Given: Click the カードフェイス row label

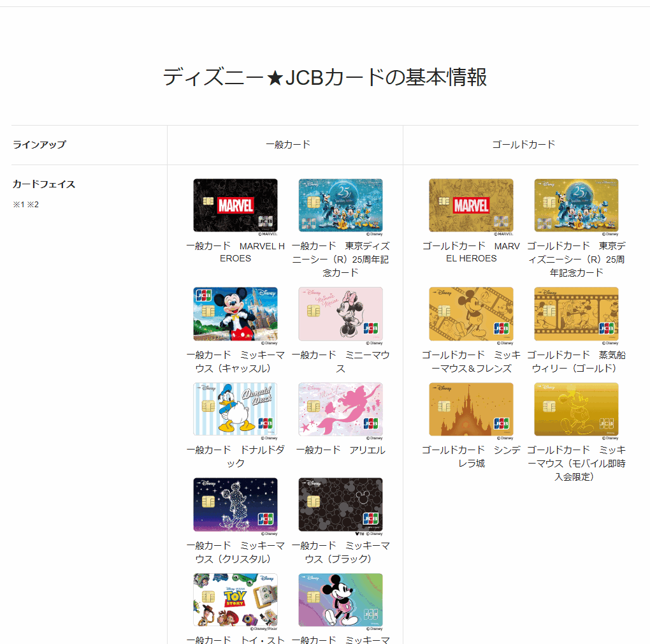Looking at the screenshot, I should pyautogui.click(x=44, y=184).
